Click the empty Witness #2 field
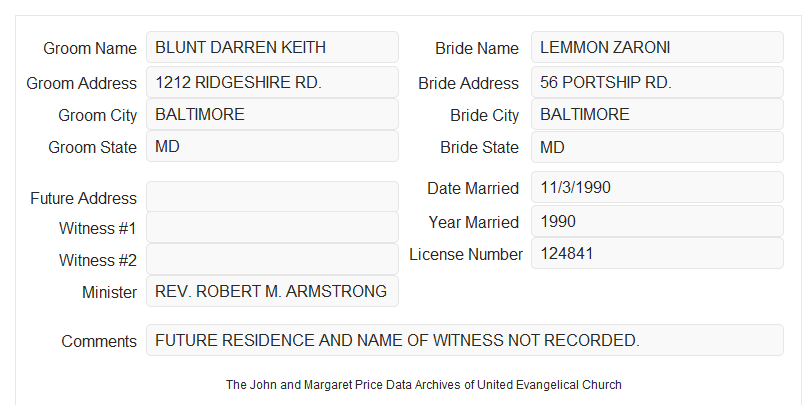Screen dimensions: 805x405 click(272, 259)
